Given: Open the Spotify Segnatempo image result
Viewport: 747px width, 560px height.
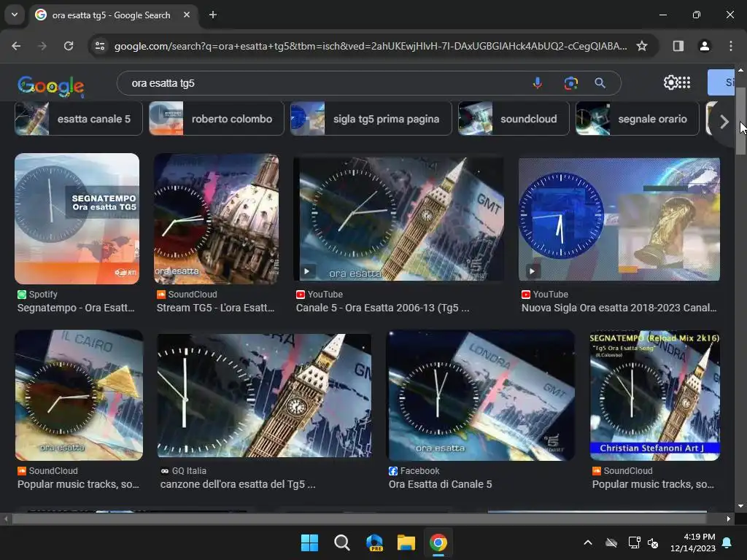Looking at the screenshot, I should click(77, 219).
